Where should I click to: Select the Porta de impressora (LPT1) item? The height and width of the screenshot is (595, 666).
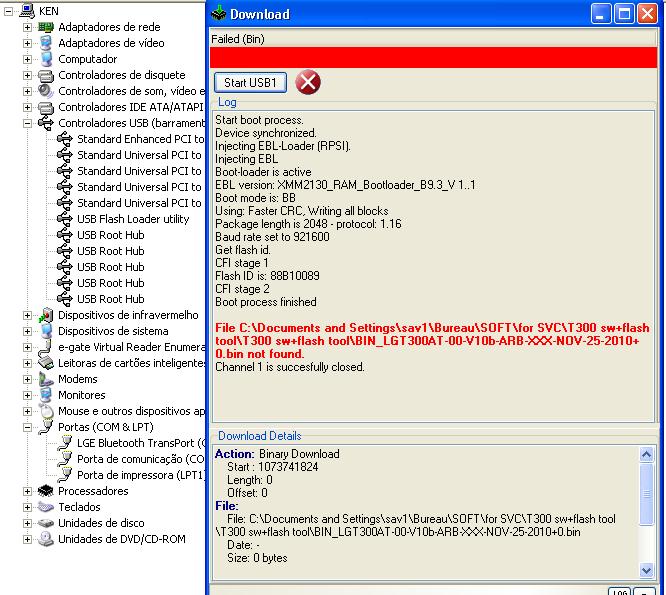140,475
